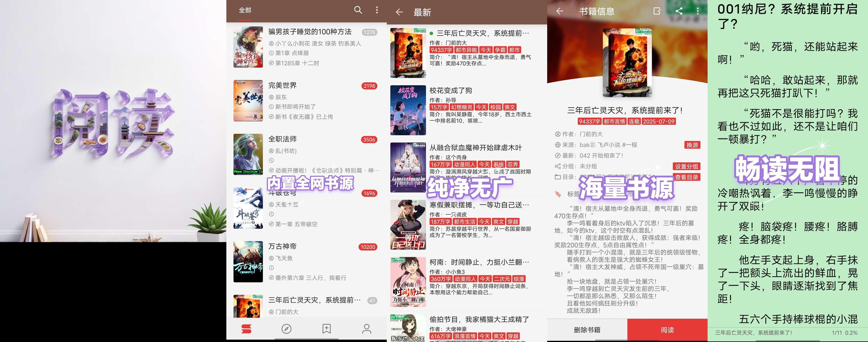Screen dimensions: 868x342
Task: Open 骗男孩子睡觉的100种方法 cover thumbnail
Action: 248,47
